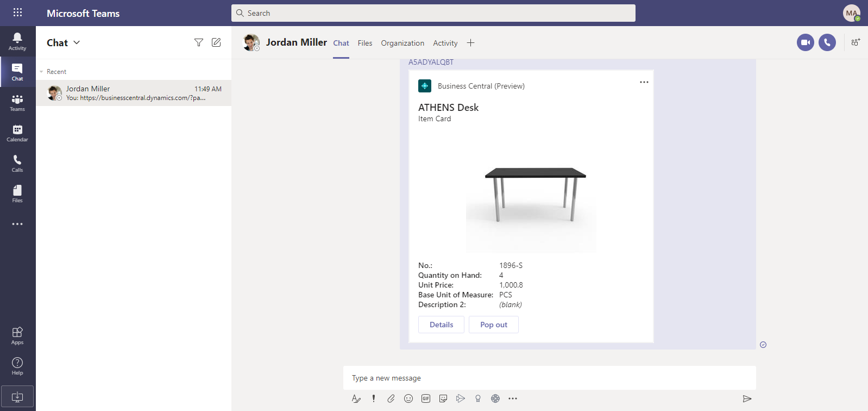
Task: Set delivery options with exclamation icon
Action: click(x=374, y=398)
